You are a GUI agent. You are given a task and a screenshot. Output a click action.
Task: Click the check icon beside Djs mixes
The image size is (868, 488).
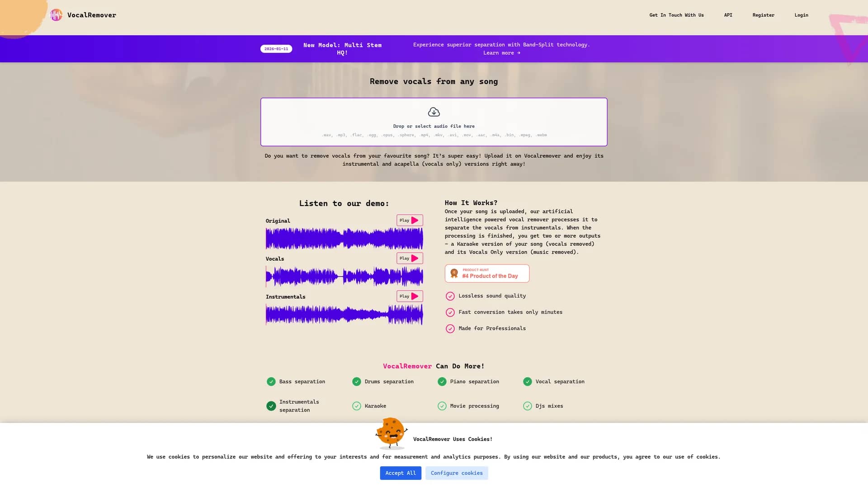[527, 406]
